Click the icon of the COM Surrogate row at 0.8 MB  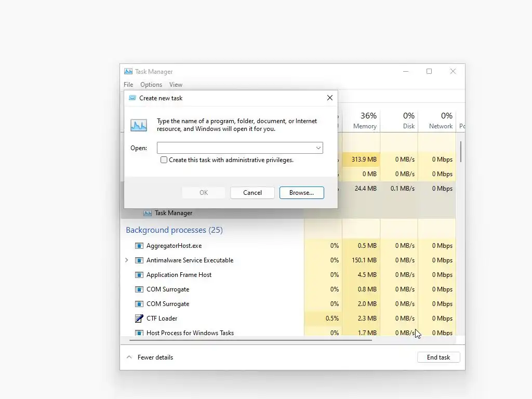[139, 289]
